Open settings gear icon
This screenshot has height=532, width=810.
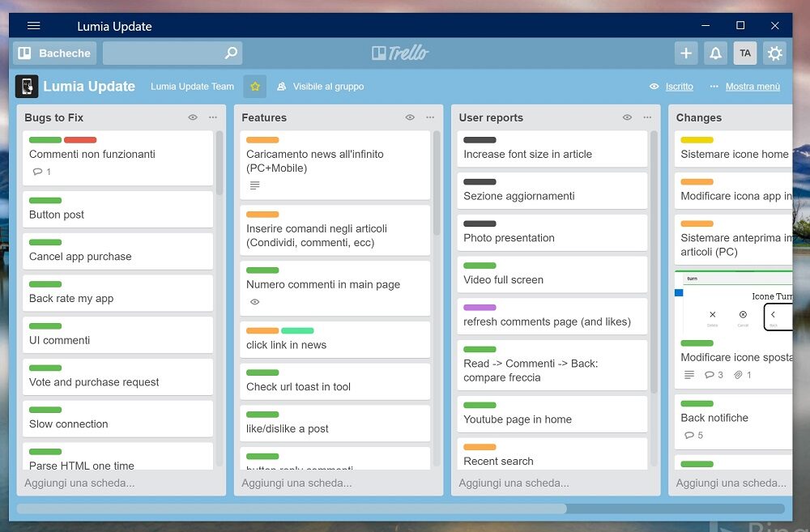point(774,53)
